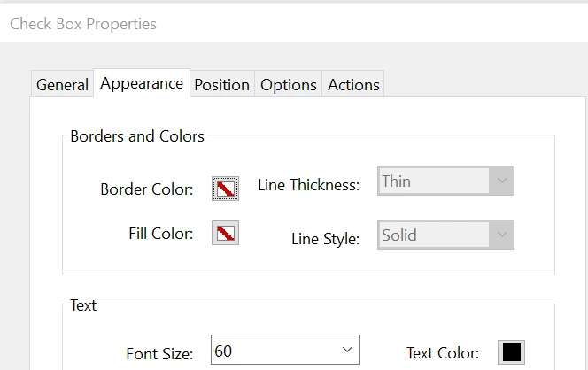Switch to the Actions tab
Viewport: 588px width, 370px height.
353,85
